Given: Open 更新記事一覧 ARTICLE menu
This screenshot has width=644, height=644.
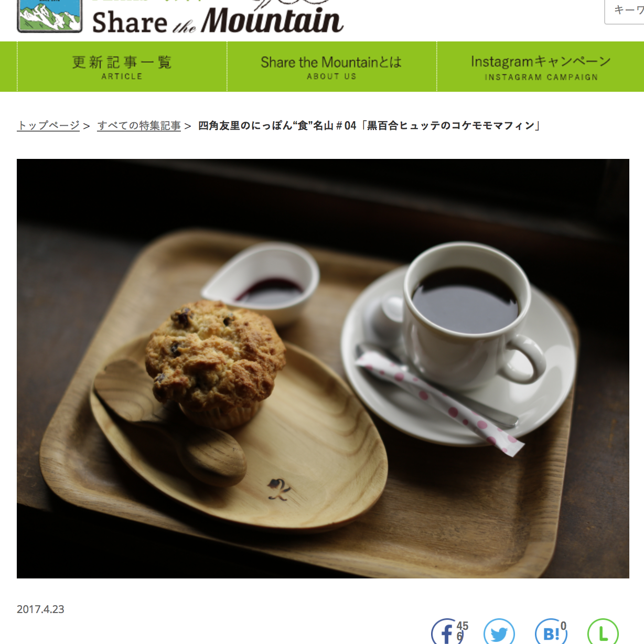Looking at the screenshot, I should tap(122, 67).
